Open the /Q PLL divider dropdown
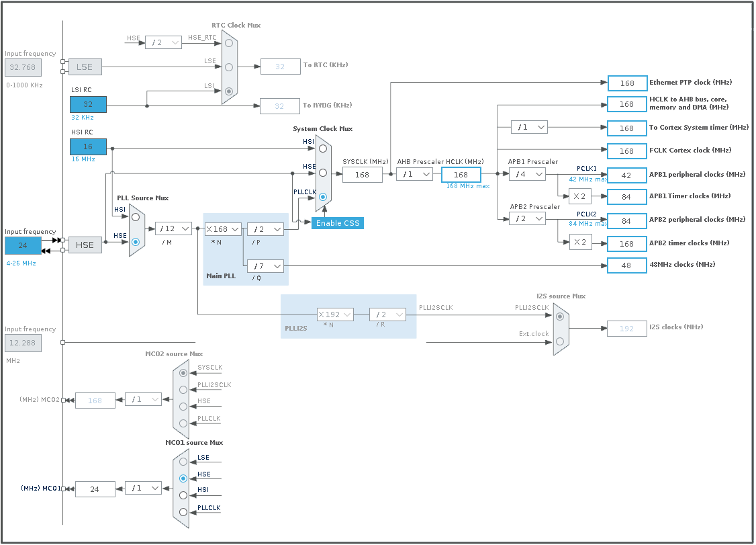Screen dimensions: 756x545 [265, 266]
